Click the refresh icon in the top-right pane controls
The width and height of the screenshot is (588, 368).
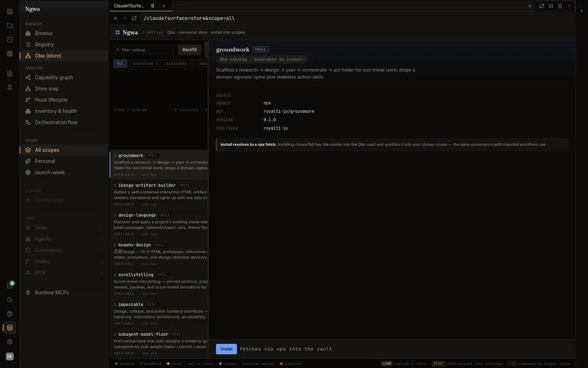point(541,6)
